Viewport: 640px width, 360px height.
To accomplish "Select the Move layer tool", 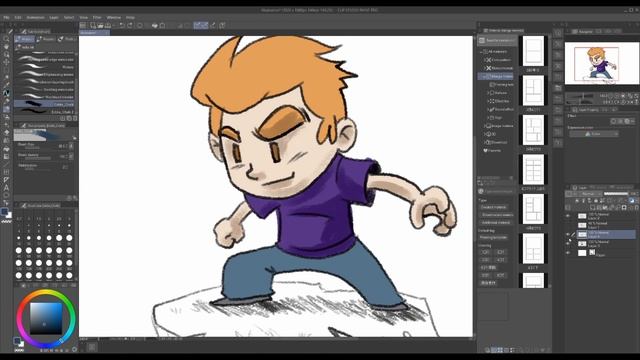I will tap(6, 62).
